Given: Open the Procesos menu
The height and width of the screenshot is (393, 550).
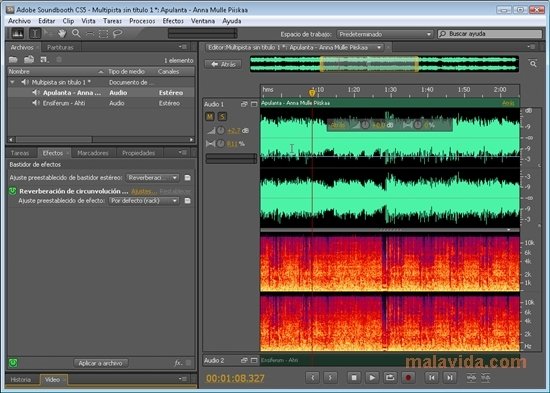Looking at the screenshot, I should coord(142,21).
